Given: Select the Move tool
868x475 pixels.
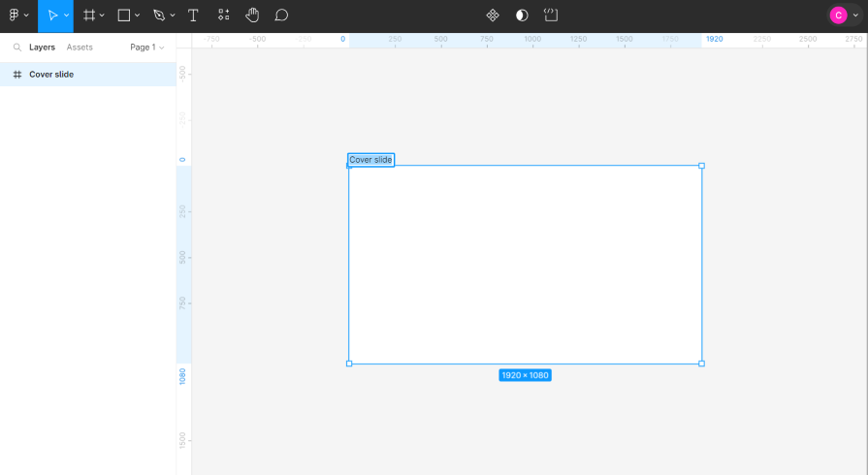Looking at the screenshot, I should click(x=51, y=16).
